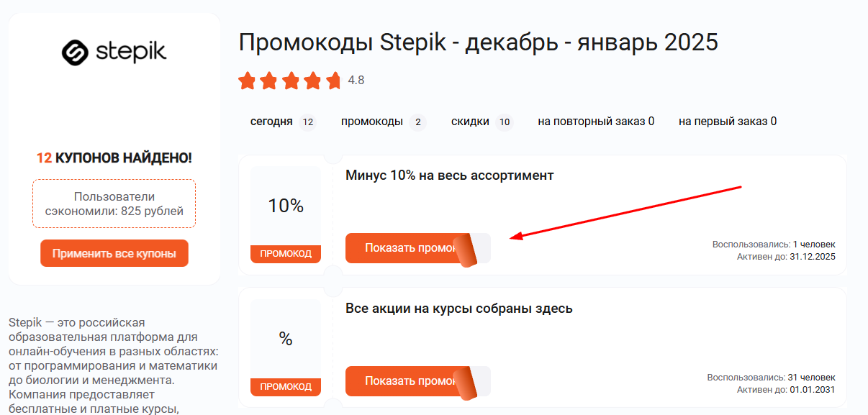Click the dashed savings box showing 825 рублей
Image resolution: width=868 pixels, height=415 pixels.
click(x=114, y=203)
